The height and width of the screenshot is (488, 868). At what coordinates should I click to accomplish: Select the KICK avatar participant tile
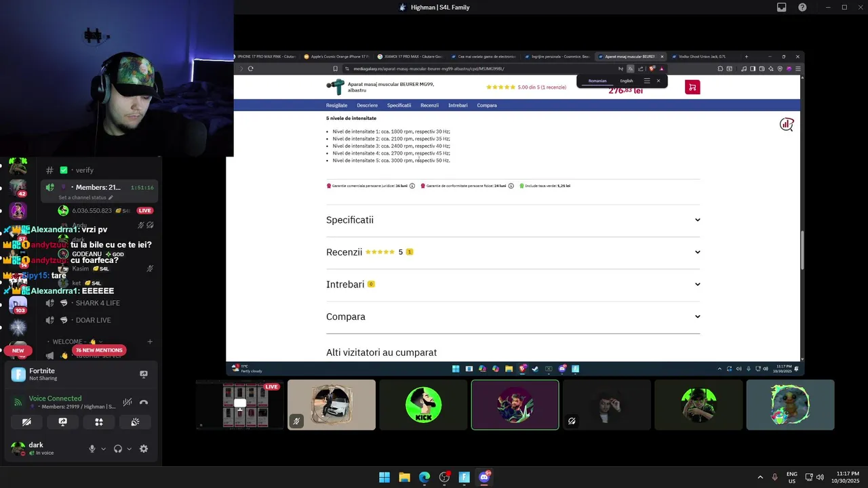click(x=423, y=405)
